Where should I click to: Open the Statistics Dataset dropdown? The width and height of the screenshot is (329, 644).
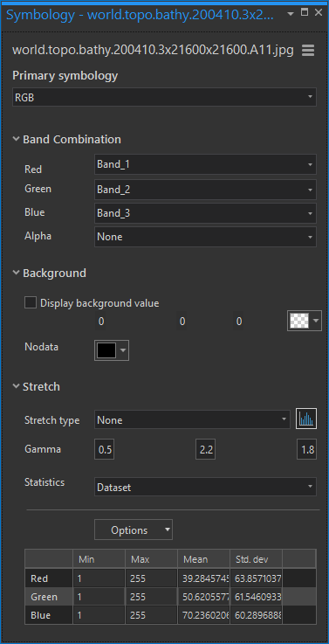[x=205, y=487]
